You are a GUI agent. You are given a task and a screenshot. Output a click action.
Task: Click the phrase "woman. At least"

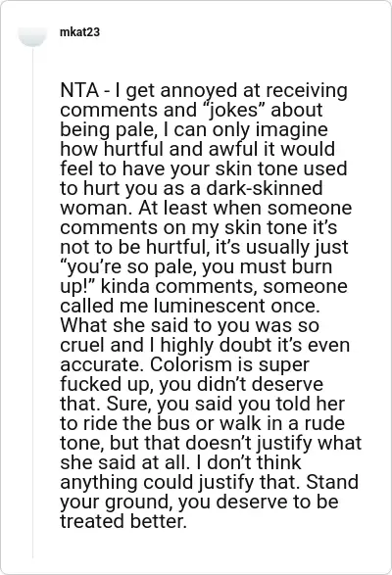click(x=133, y=208)
